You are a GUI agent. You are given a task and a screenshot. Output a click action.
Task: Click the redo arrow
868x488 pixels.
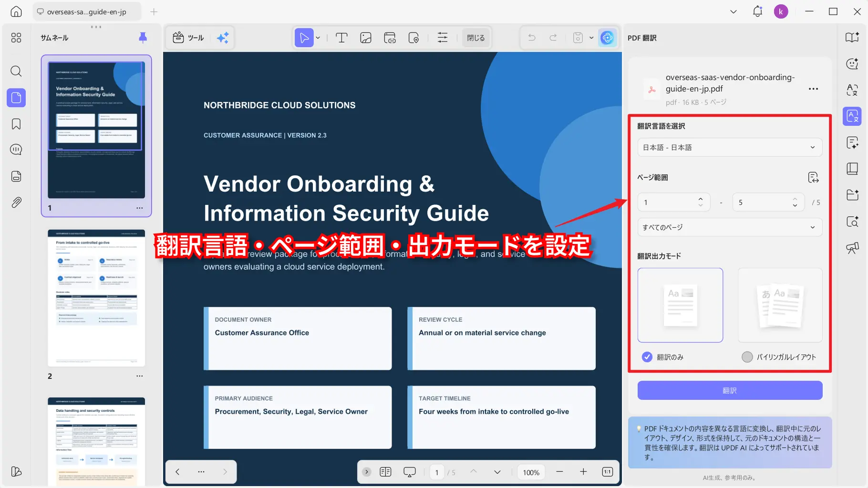click(553, 38)
